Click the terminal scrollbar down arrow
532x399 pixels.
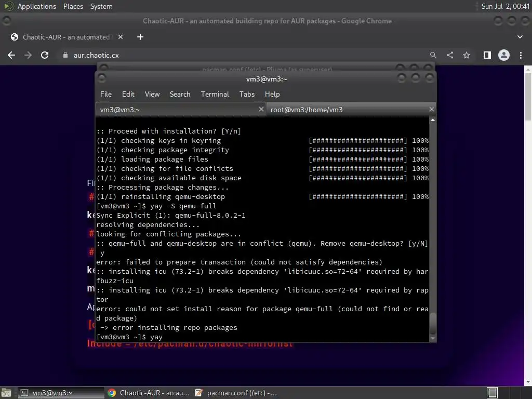(433, 338)
